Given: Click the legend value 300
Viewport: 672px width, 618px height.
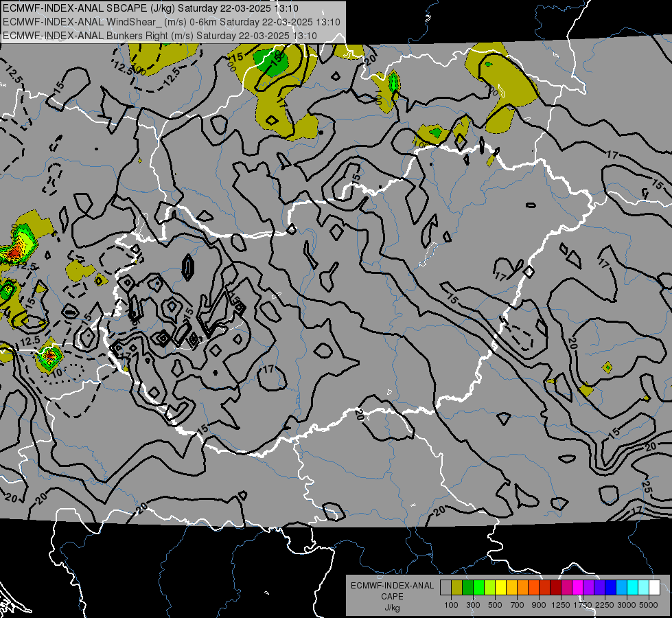Looking at the screenshot, I should [x=473, y=605].
